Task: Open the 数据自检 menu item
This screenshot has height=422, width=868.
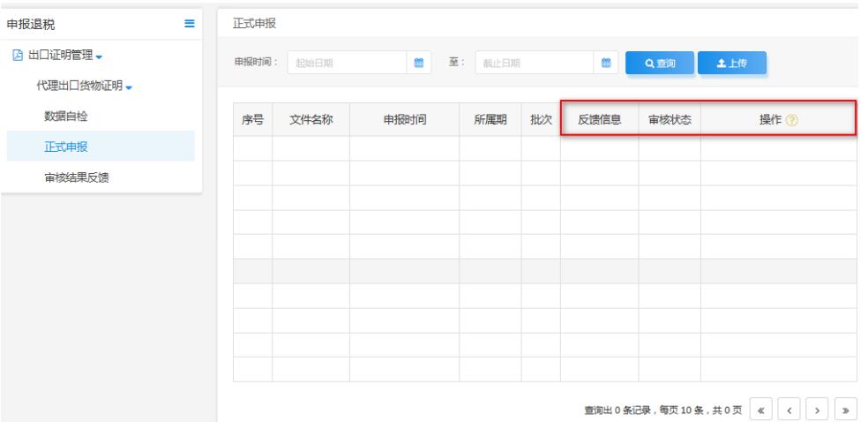Action: point(66,116)
